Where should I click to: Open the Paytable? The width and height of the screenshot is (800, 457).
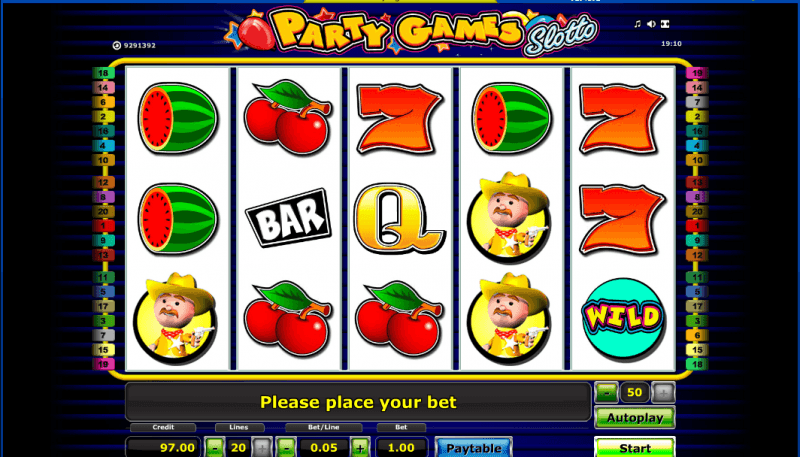click(473, 447)
